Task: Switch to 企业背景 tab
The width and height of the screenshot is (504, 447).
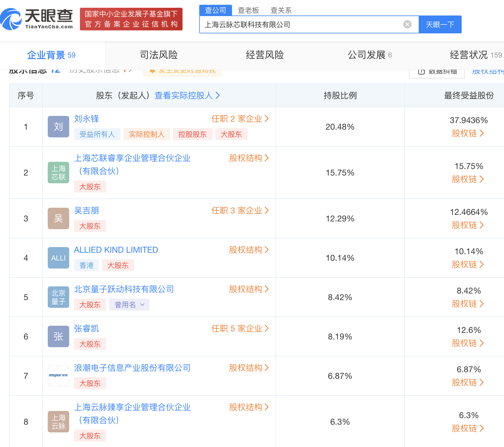Action: [x=51, y=55]
